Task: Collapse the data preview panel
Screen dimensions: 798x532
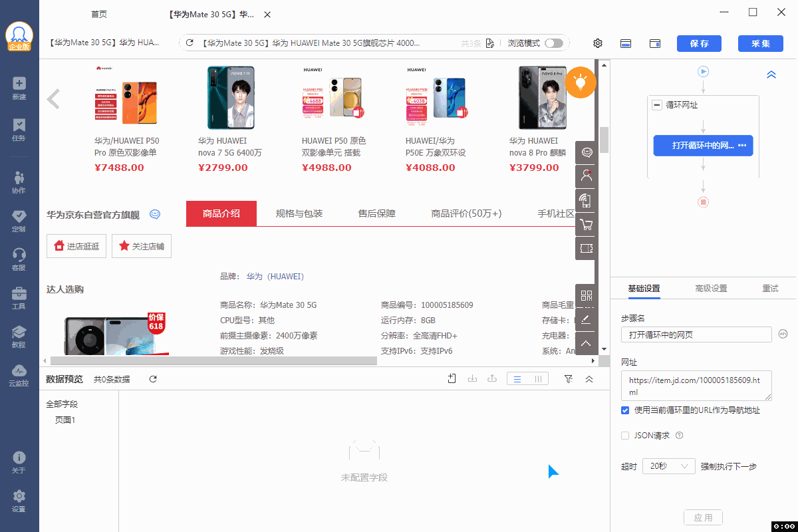Action: (589, 379)
